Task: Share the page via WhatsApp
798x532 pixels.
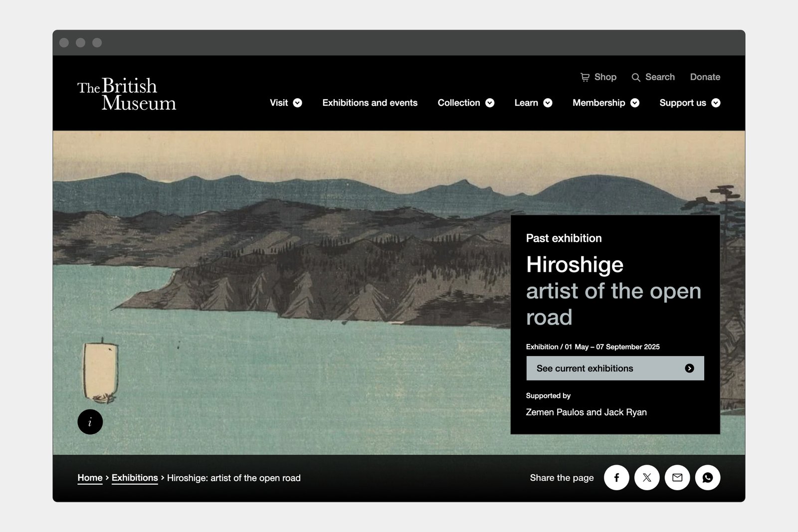Action: pos(708,478)
